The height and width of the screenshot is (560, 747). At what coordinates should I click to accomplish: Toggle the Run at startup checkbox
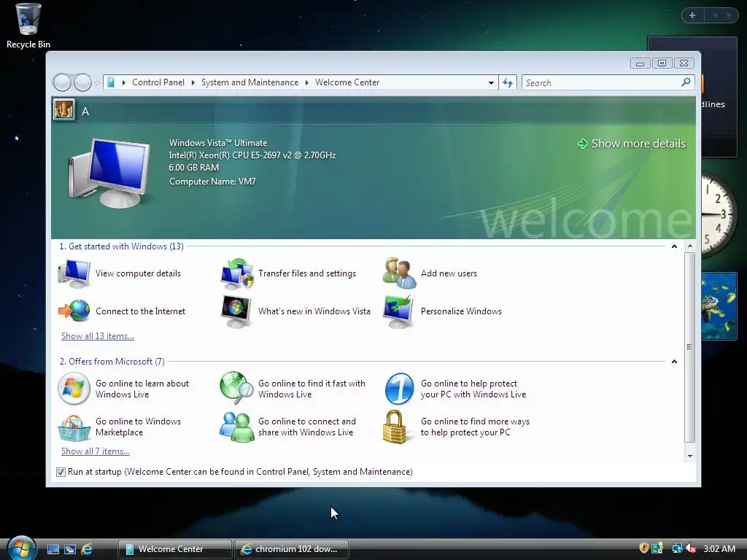61,472
